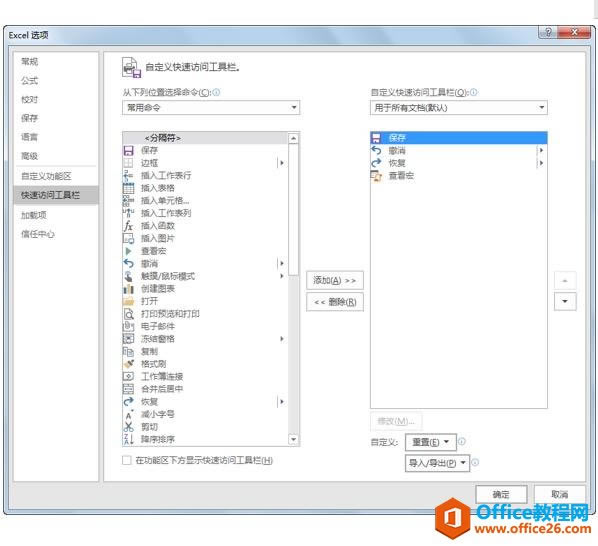
Task: Click the 确定 button
Action: (x=501, y=495)
